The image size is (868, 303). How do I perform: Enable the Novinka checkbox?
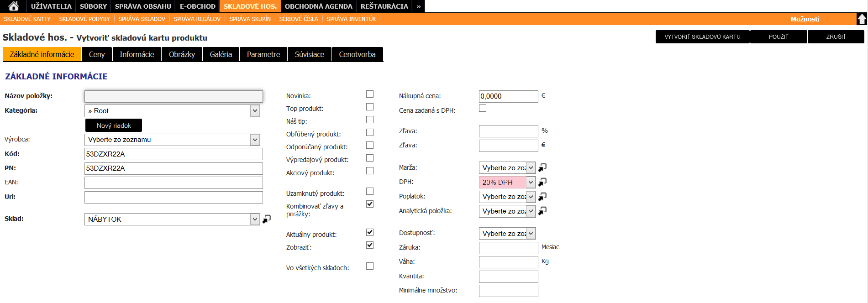tap(370, 94)
